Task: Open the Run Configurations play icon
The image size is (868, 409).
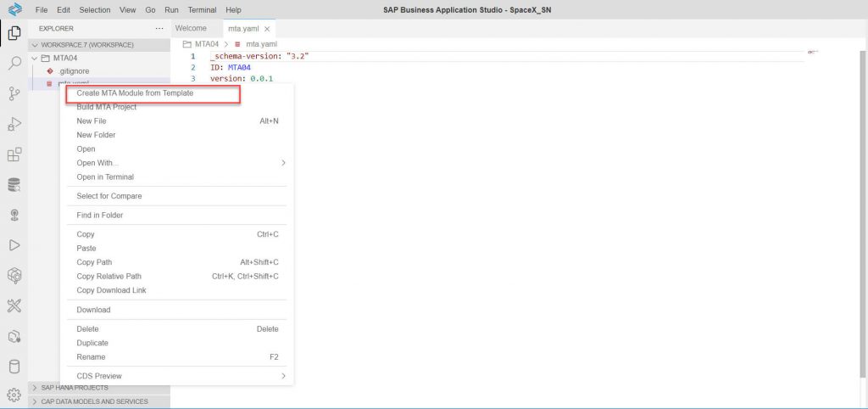Action: point(14,244)
